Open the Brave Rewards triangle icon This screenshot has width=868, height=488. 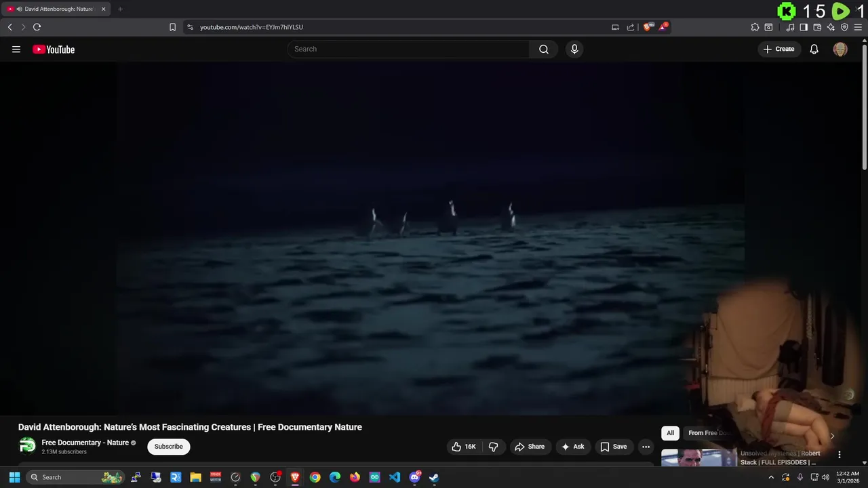click(663, 27)
